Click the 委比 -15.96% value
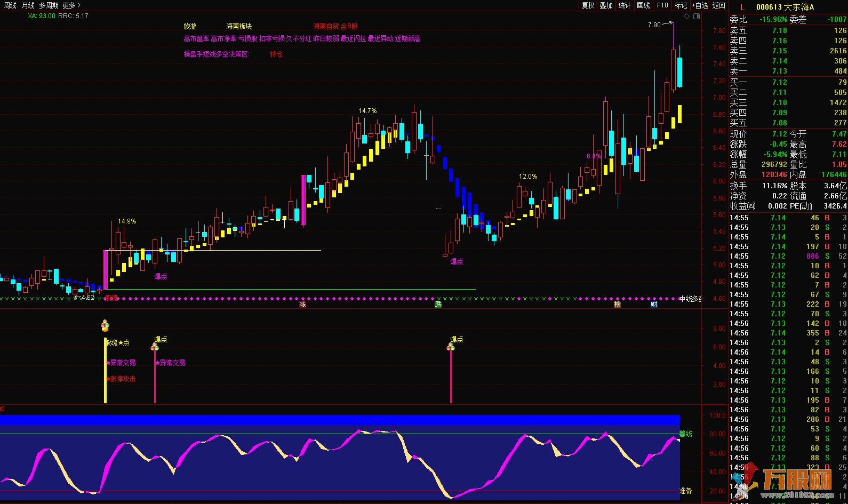 [x=773, y=20]
